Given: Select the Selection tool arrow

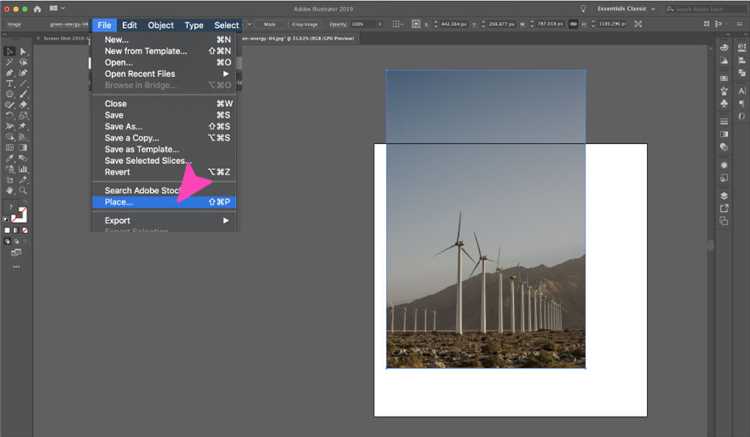Looking at the screenshot, I should coord(10,51).
